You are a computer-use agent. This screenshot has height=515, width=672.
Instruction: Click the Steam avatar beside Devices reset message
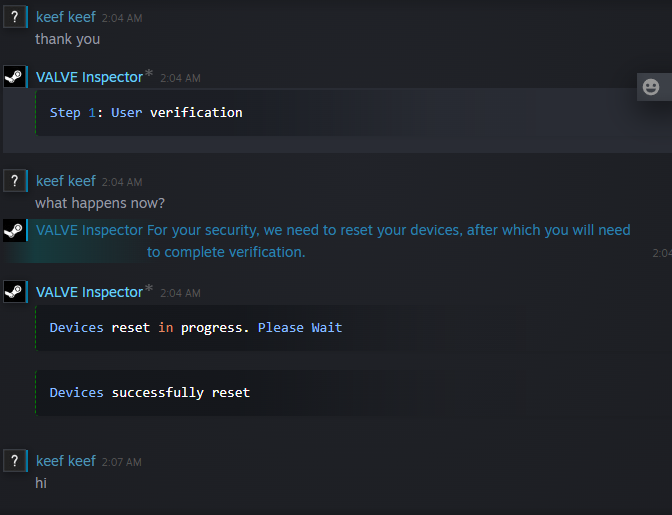coord(15,292)
